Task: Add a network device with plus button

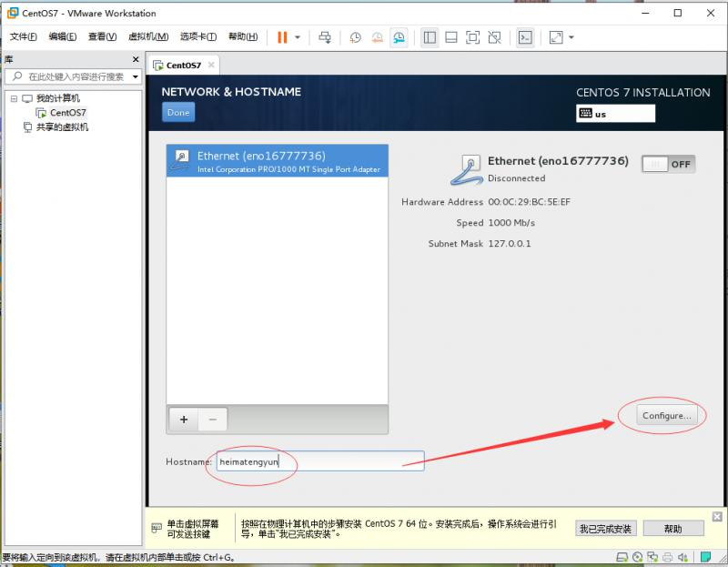Action: click(184, 420)
